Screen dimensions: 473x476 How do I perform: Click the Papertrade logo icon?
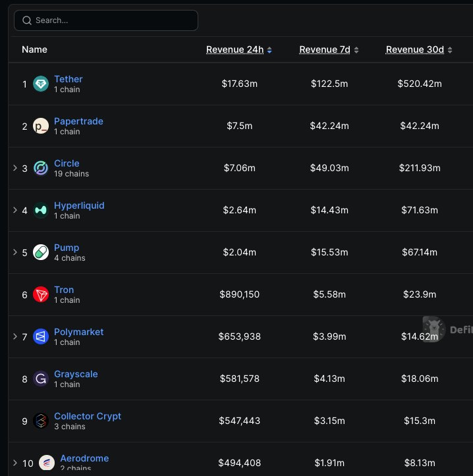(41, 126)
